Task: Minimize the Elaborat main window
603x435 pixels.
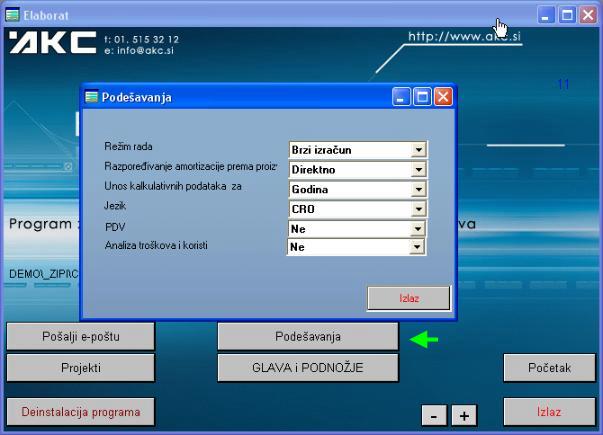Action: (546, 15)
